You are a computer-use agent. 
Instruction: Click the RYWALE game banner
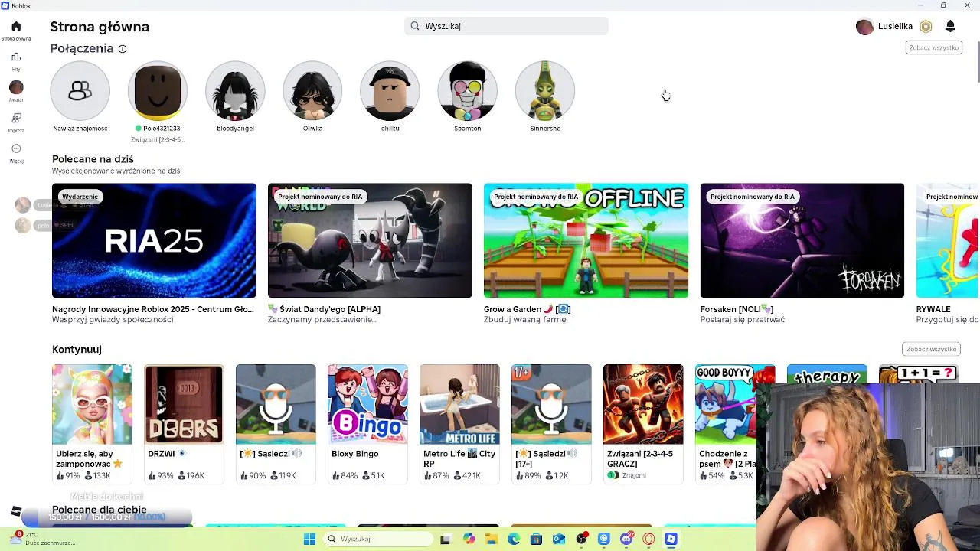pyautogui.click(x=948, y=240)
